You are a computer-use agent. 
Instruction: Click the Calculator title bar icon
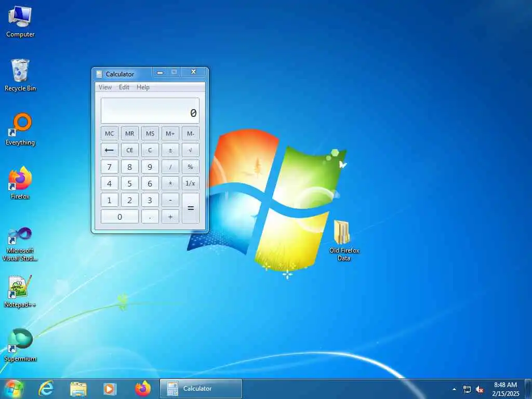point(99,74)
